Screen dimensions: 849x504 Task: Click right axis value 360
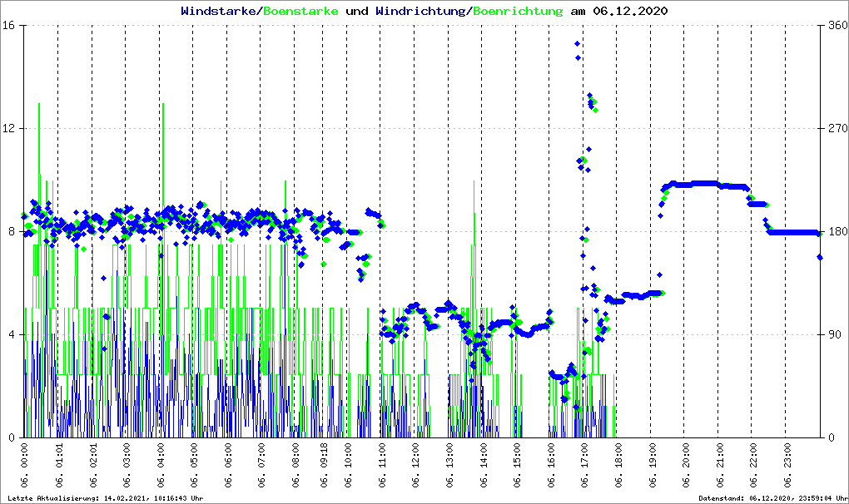(837, 26)
